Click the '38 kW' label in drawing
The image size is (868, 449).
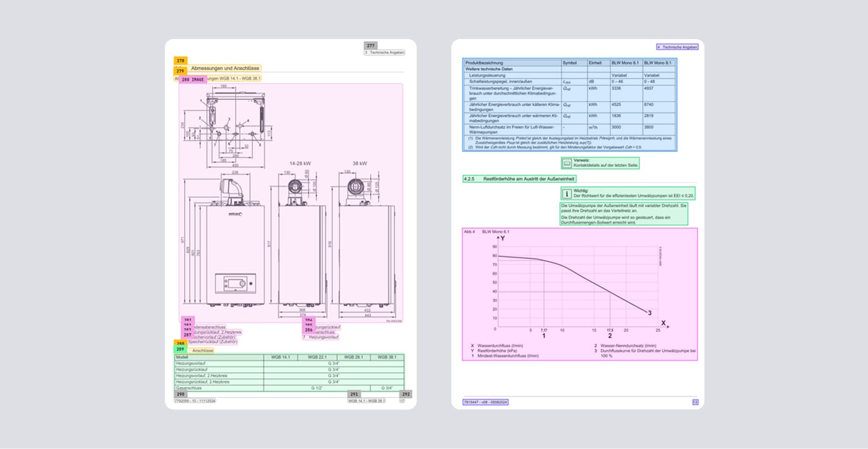[360, 163]
